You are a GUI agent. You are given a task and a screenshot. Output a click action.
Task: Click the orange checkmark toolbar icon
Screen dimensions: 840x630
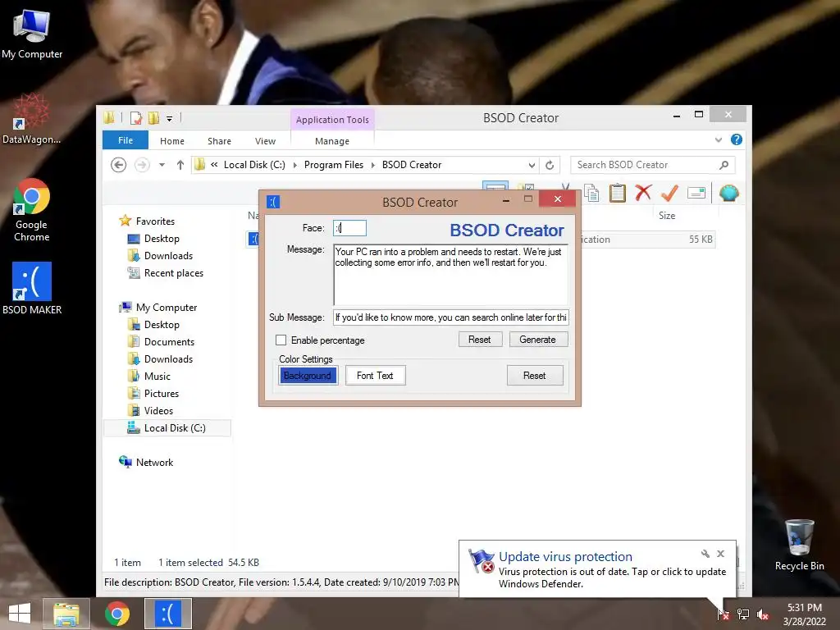tap(669, 193)
